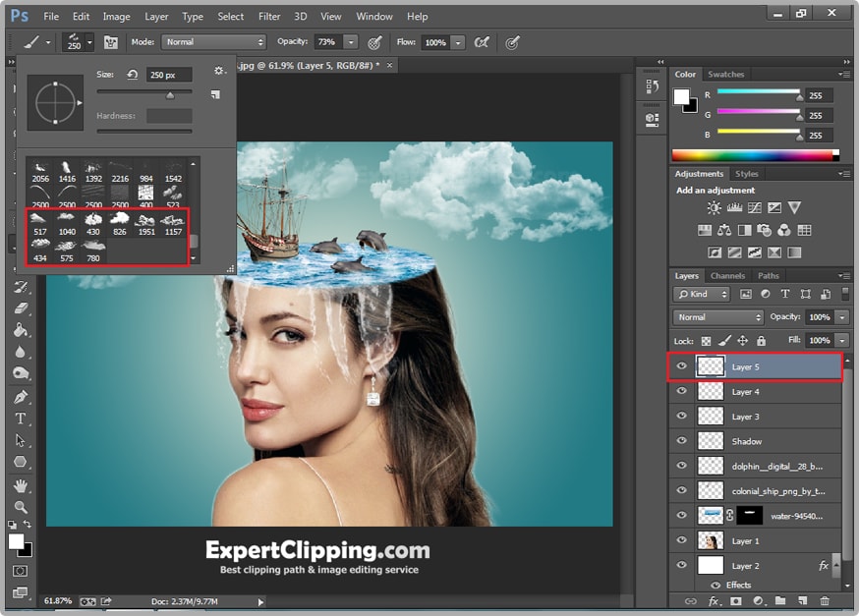Toggle visibility of Layer 4
The image size is (859, 616).
click(681, 390)
